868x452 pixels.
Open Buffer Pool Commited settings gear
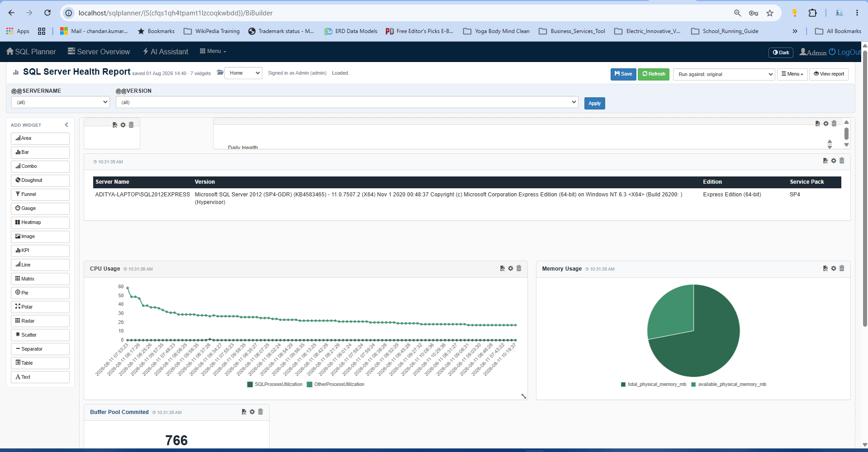(x=252, y=412)
